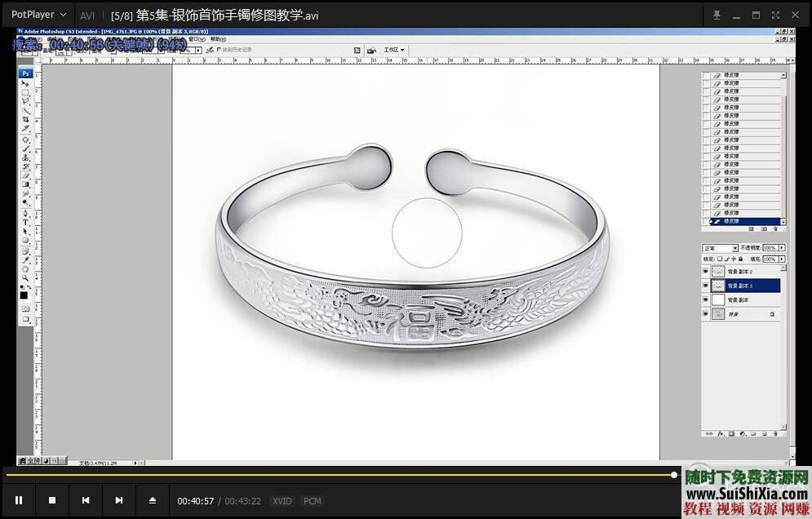Select the Brush tool

[x=25, y=149]
